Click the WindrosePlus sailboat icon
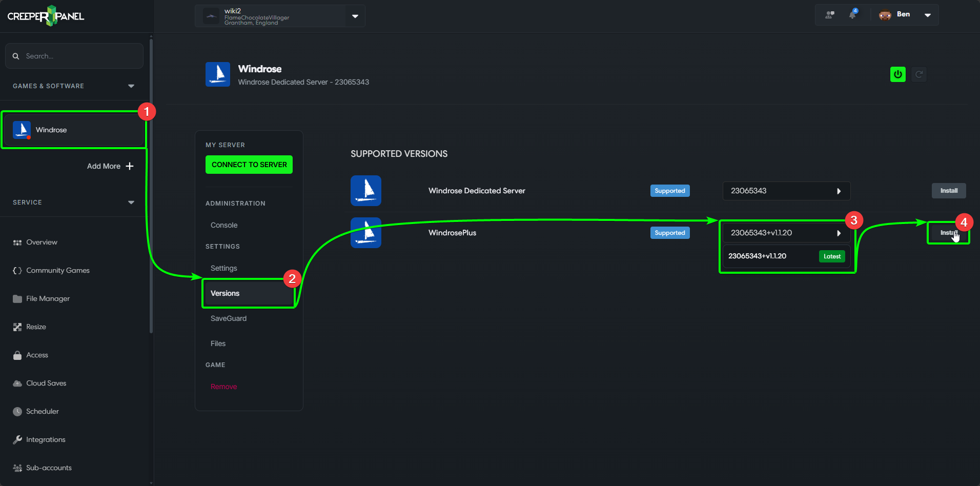This screenshot has height=486, width=980. tap(366, 233)
